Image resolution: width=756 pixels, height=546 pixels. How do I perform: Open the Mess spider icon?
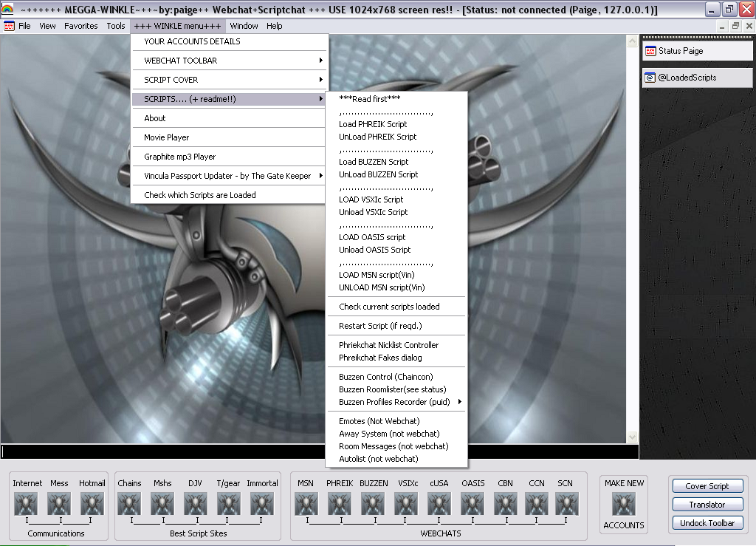pyautogui.click(x=59, y=504)
